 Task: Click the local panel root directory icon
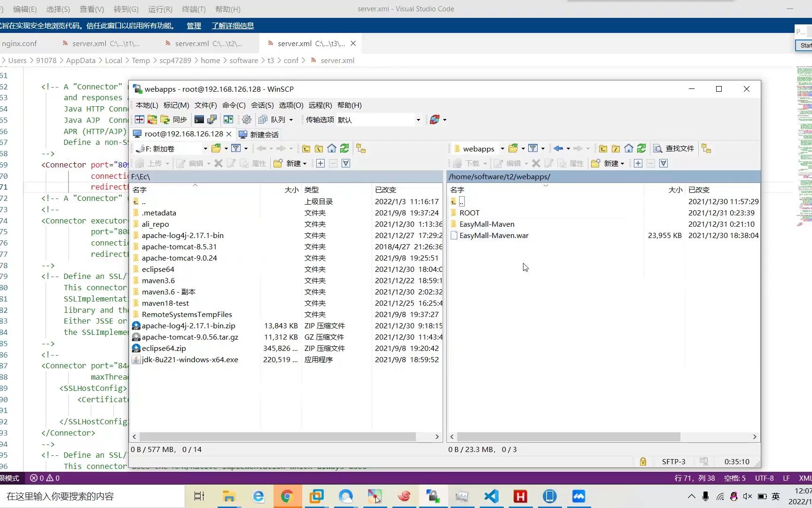tap(319, 149)
